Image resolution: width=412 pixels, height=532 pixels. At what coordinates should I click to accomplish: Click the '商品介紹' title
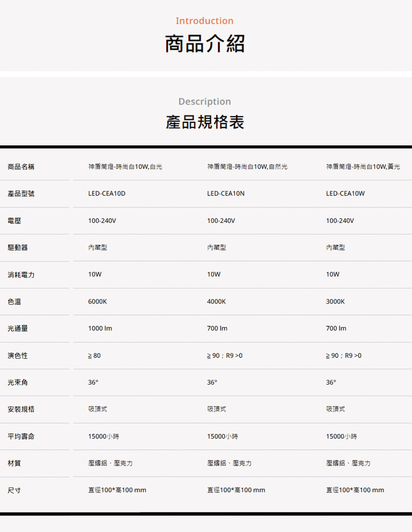[205, 44]
